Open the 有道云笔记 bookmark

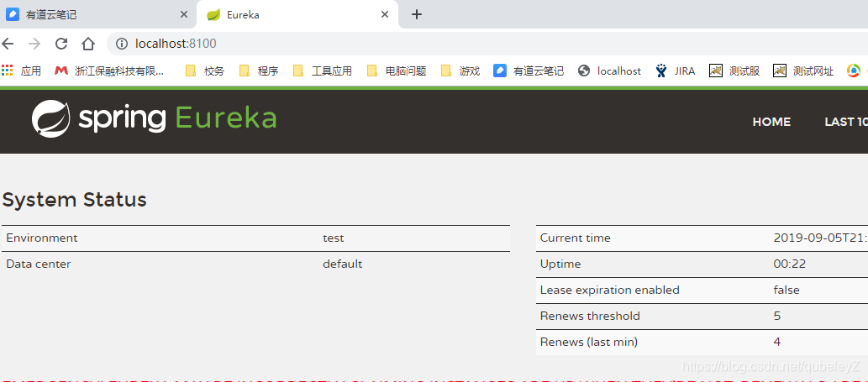(x=529, y=71)
